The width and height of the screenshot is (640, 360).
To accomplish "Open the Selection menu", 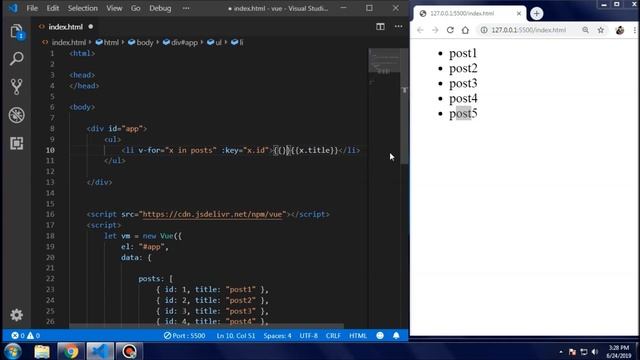I will [82, 8].
